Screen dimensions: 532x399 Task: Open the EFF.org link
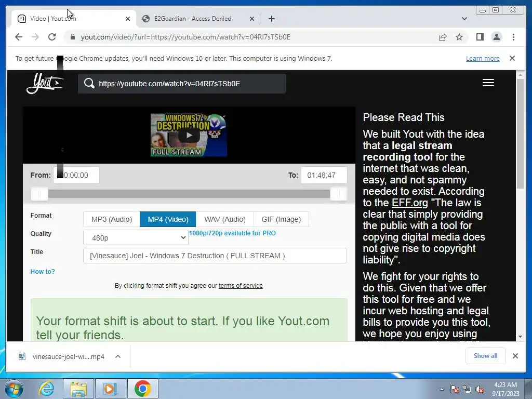[x=409, y=203]
